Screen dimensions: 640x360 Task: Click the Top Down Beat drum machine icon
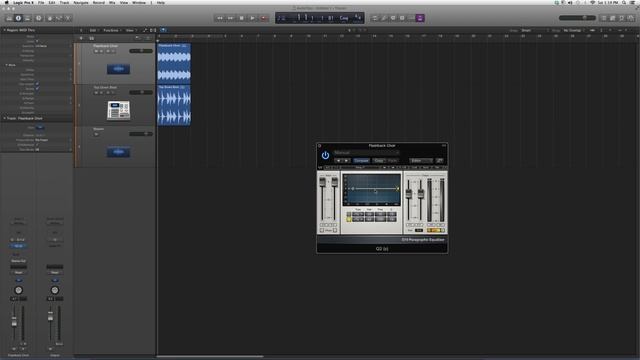tap(118, 111)
